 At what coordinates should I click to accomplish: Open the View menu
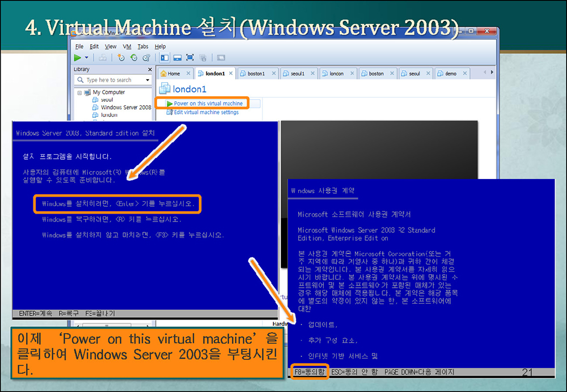pyautogui.click(x=111, y=46)
